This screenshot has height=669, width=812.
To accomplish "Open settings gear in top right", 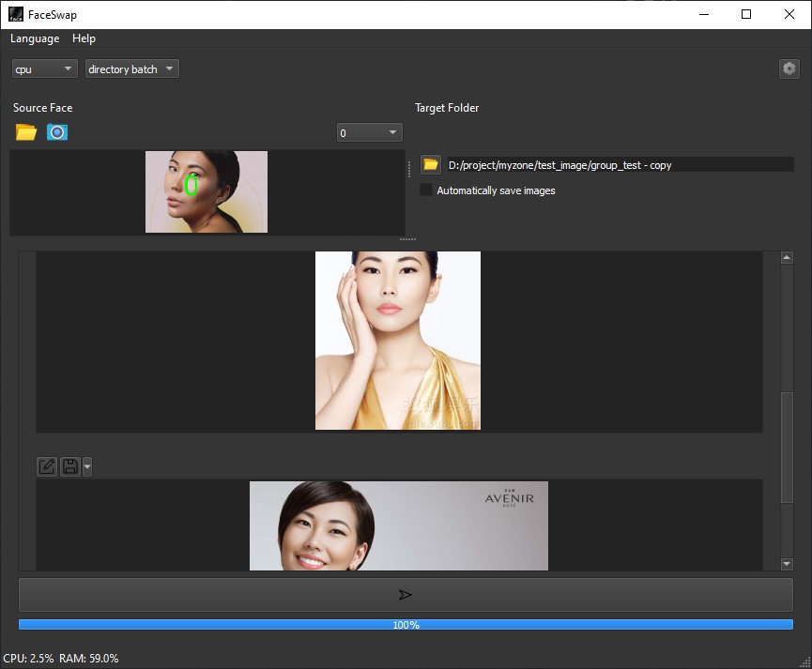I will (x=789, y=68).
